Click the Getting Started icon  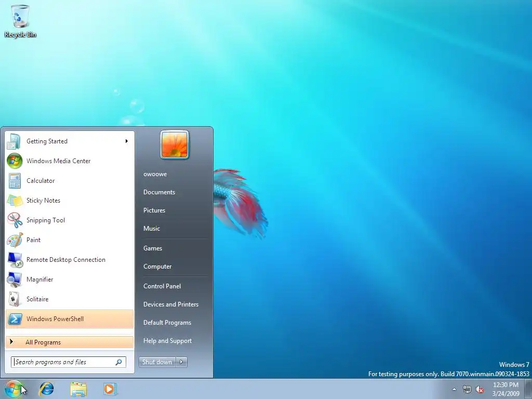pyautogui.click(x=14, y=141)
